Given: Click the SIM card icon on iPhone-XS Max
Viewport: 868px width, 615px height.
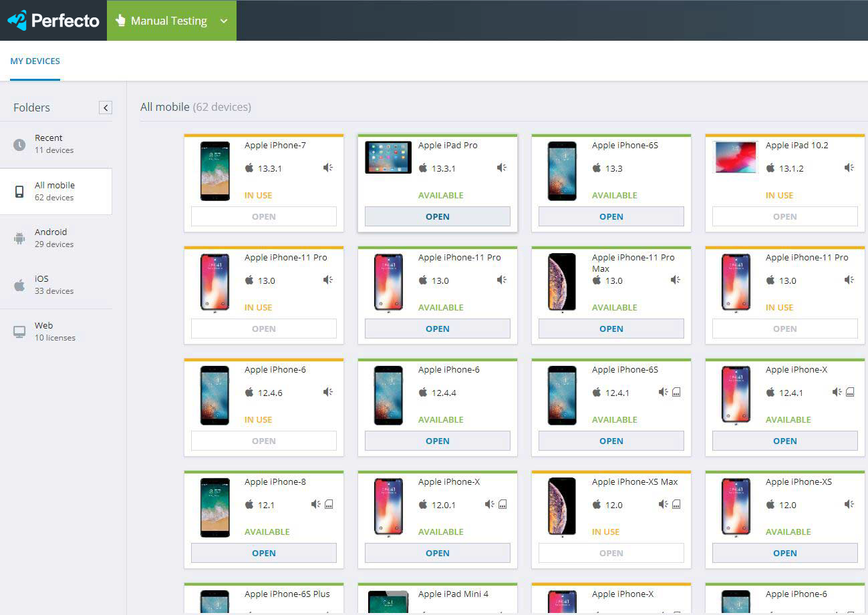Looking at the screenshot, I should pos(676,504).
